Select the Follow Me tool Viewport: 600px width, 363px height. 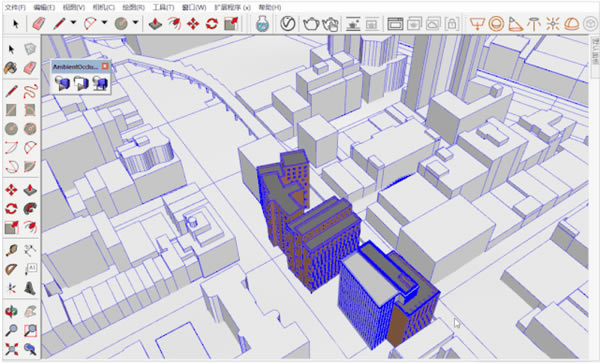pos(30,209)
